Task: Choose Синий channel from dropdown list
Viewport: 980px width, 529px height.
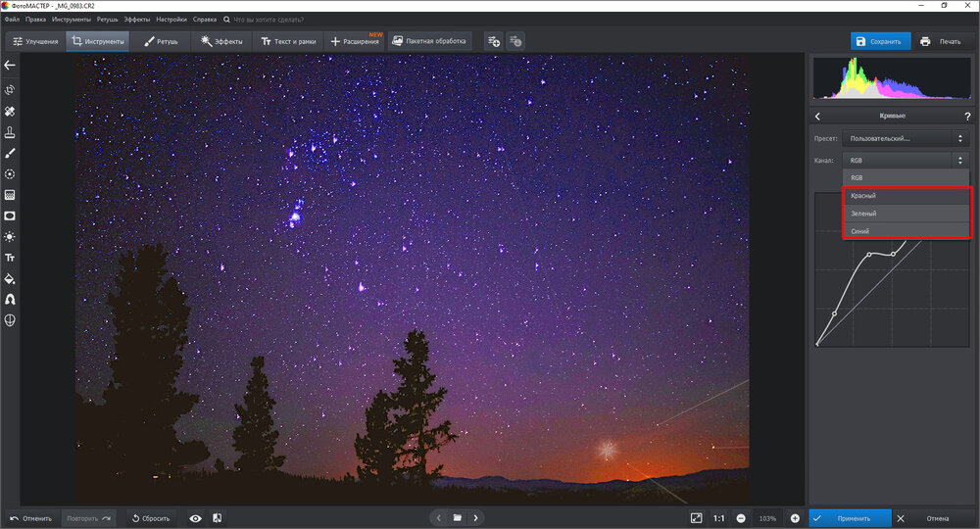Action: 906,231
